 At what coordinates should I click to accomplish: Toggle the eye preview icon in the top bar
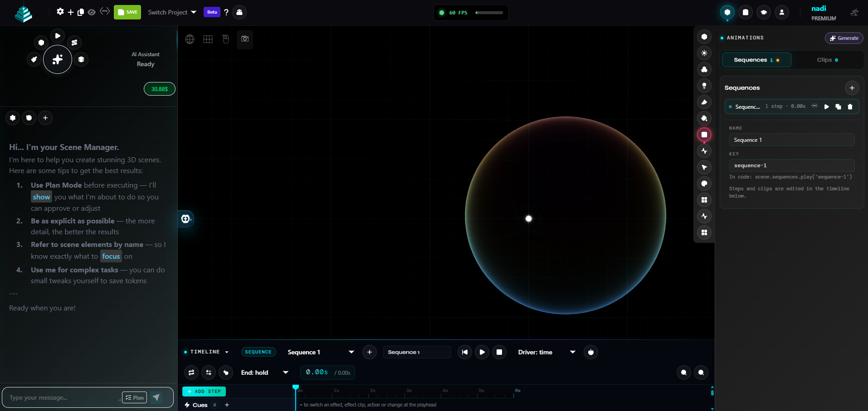pyautogui.click(x=92, y=12)
